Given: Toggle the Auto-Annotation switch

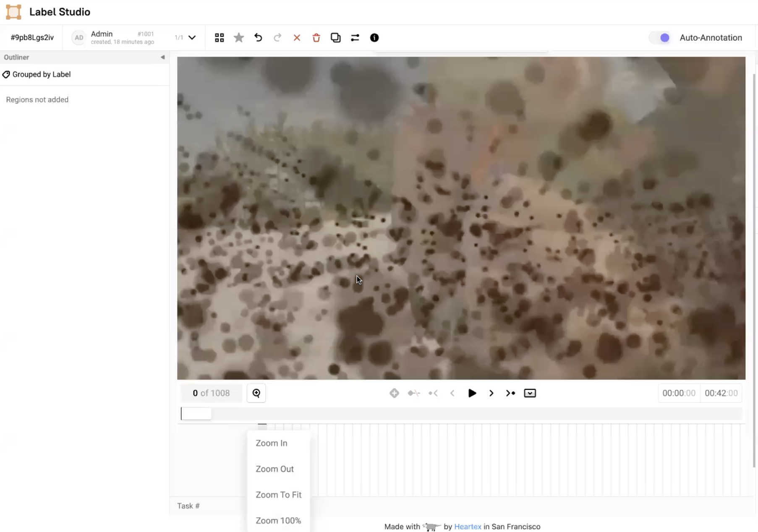Looking at the screenshot, I should coord(660,38).
